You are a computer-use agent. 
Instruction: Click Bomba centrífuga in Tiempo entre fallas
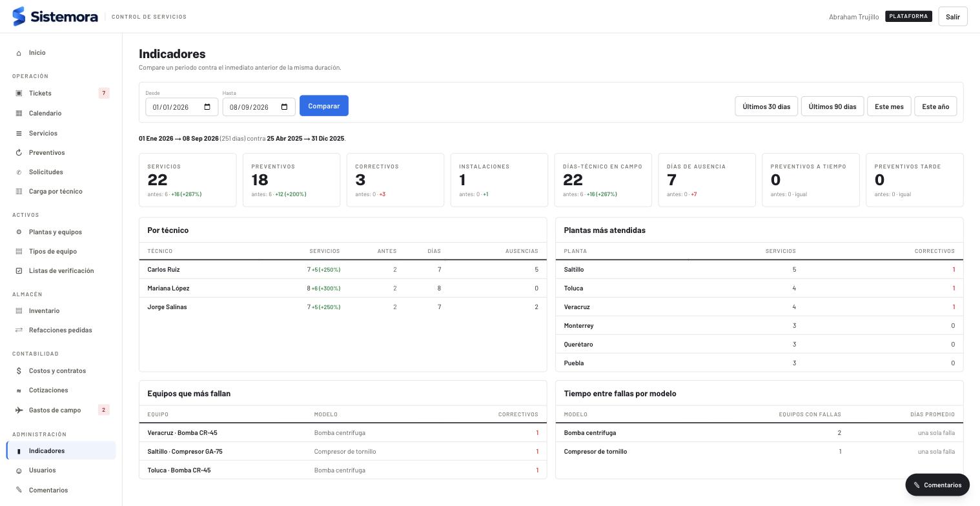(590, 433)
